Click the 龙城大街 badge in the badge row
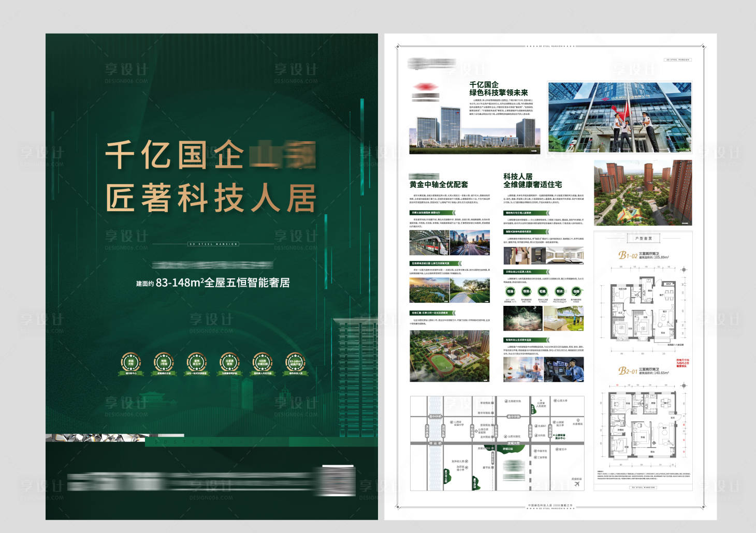This screenshot has width=756, height=533. coord(130,363)
